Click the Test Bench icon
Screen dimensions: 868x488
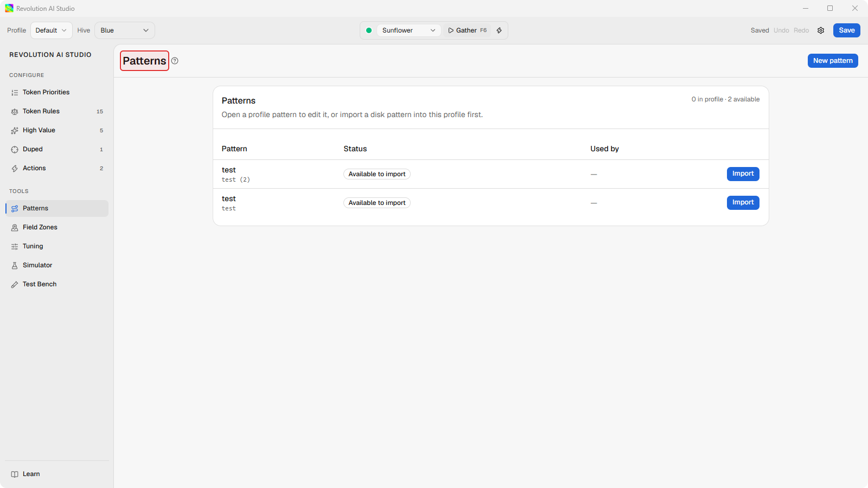(x=15, y=285)
